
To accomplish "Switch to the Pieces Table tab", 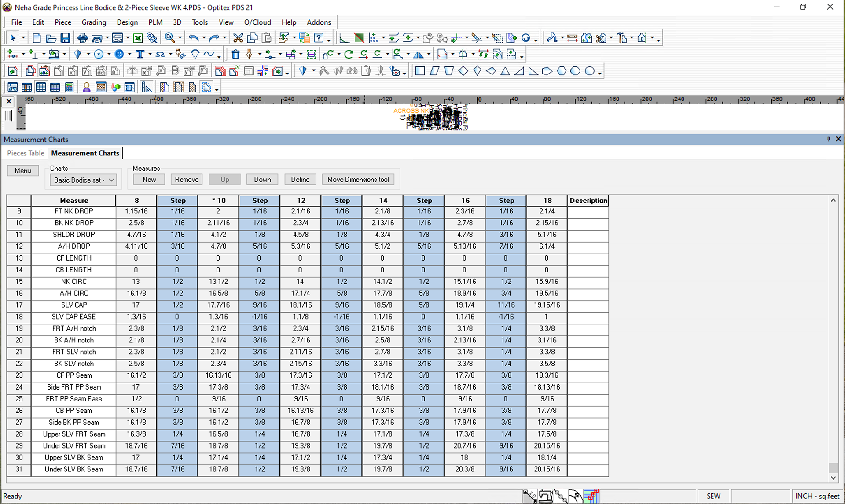I will click(26, 153).
